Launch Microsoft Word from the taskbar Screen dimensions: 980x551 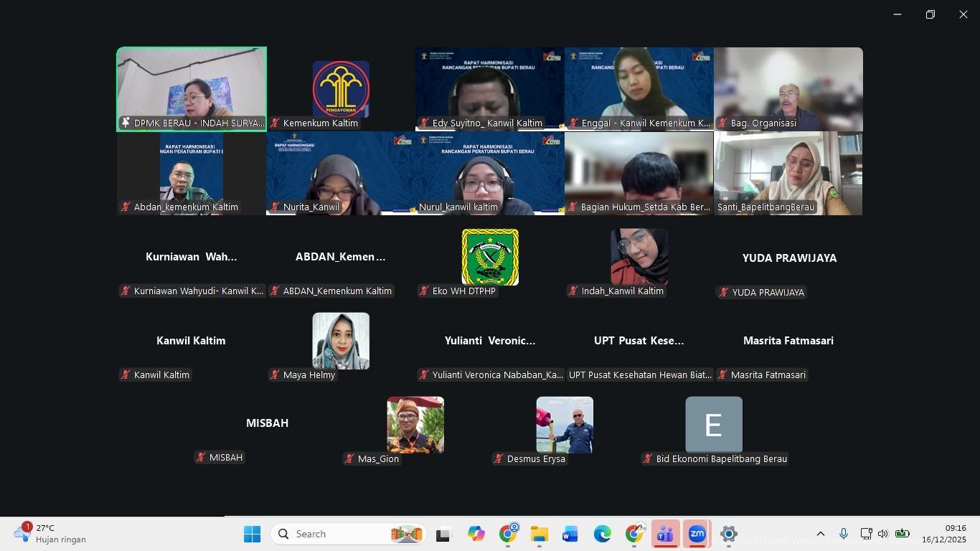[570, 534]
